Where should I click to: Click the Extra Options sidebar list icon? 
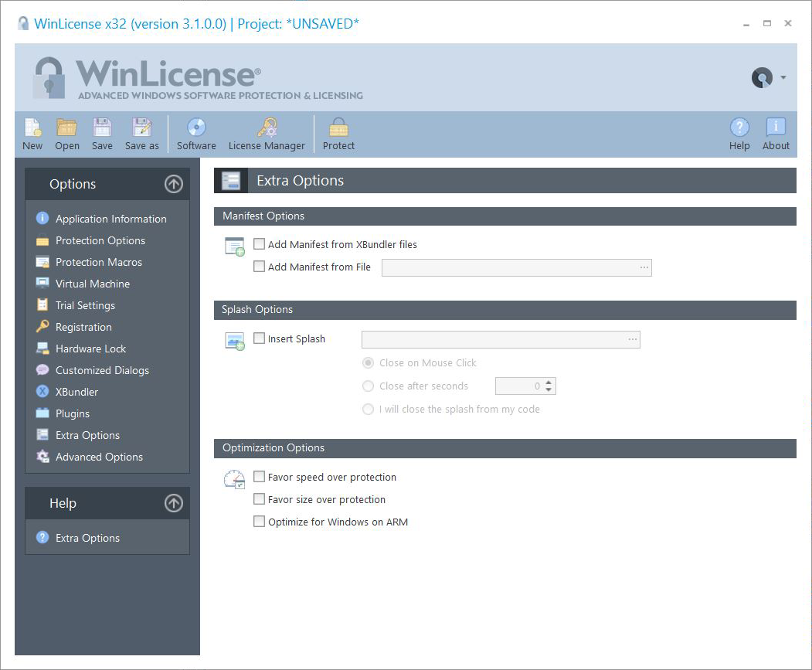point(42,435)
